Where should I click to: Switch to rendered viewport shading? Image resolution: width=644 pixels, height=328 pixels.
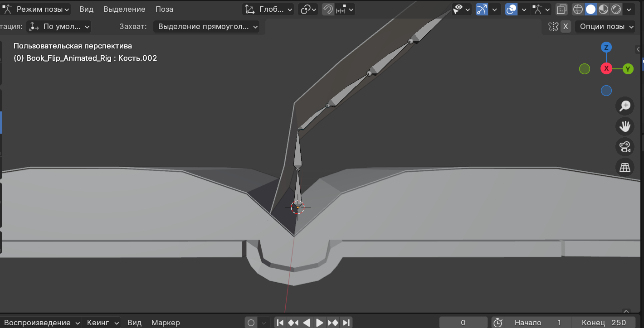[x=616, y=9]
